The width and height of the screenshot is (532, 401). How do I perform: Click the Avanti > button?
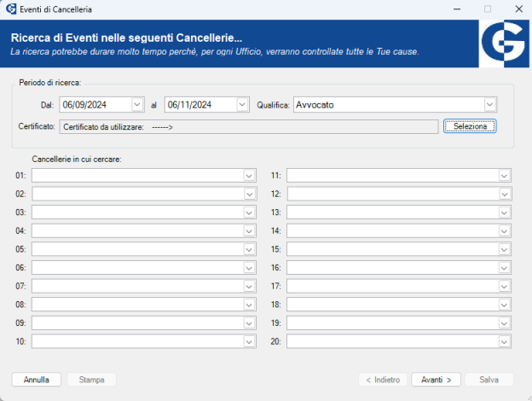(436, 380)
